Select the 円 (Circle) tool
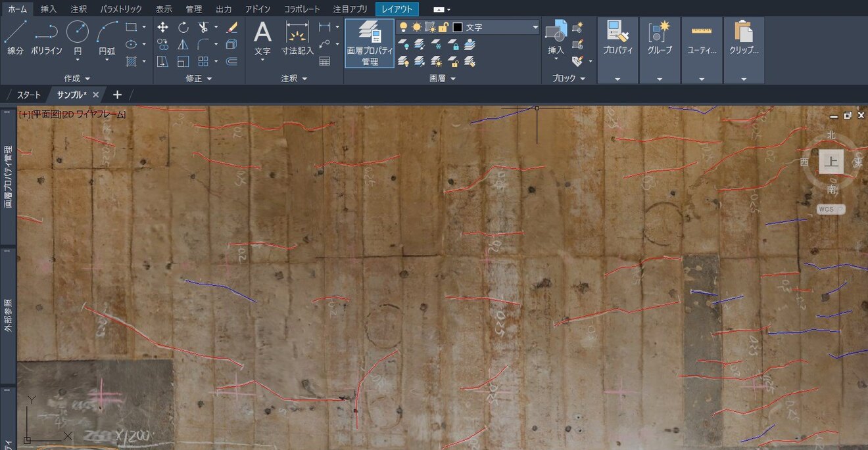Screen dimensions: 868x450 tap(78, 37)
